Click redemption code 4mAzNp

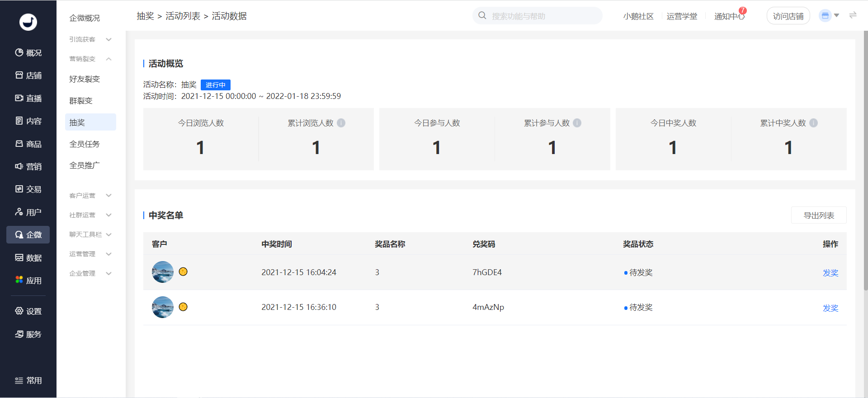488,307
